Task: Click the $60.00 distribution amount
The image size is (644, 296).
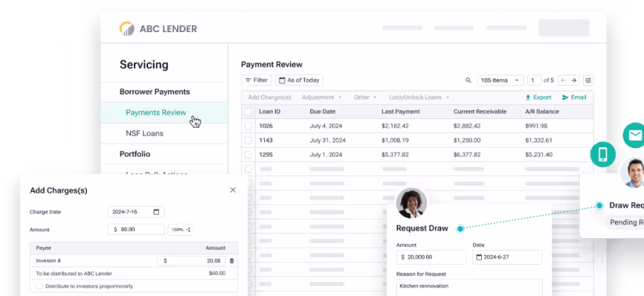Action: click(217, 273)
